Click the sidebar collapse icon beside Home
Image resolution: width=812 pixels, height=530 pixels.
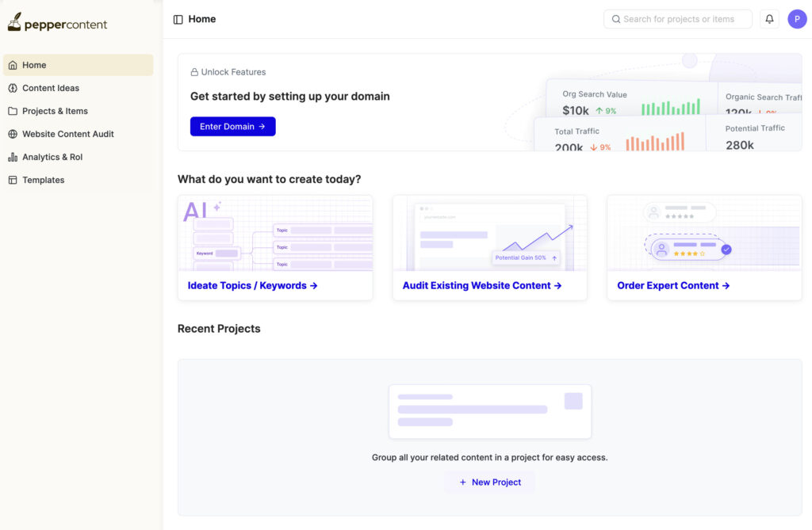coord(176,18)
